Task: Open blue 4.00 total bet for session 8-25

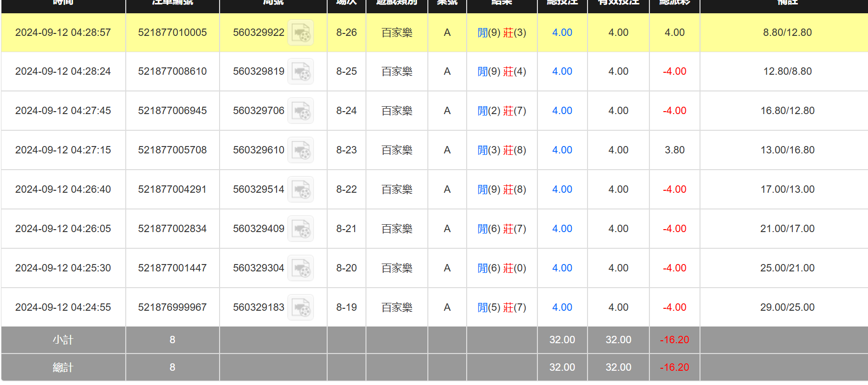Action: [562, 71]
